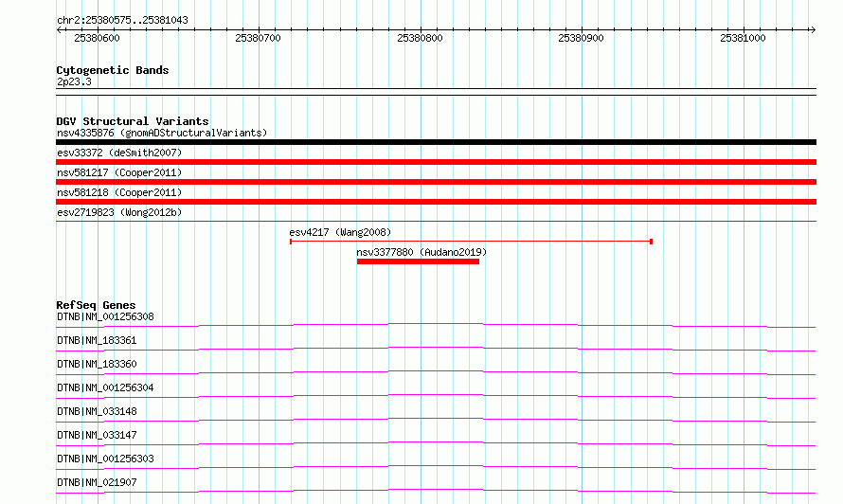843x504 pixels.
Task: Open variant nsv581218 (Cooper2011) label
Action: (x=119, y=192)
